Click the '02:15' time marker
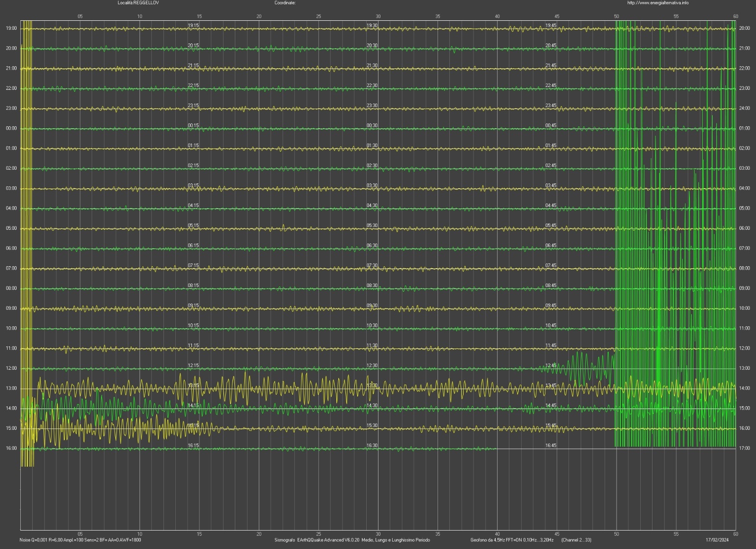Screen dimensions: 756x549 coord(193,166)
